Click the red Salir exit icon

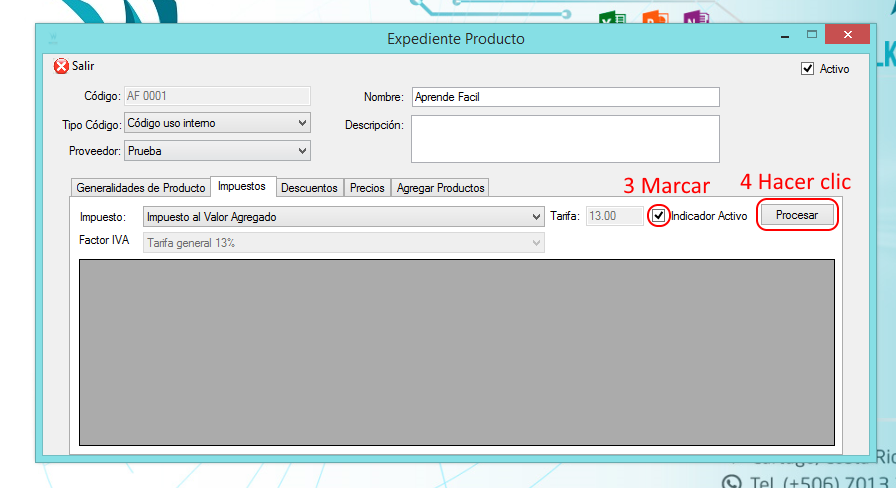[x=61, y=66]
